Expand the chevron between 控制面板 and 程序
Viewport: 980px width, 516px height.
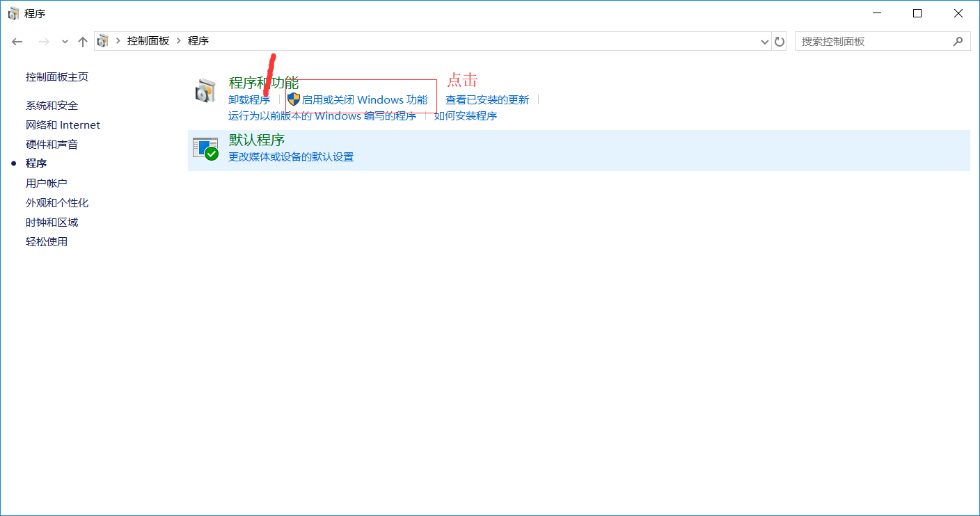point(179,41)
